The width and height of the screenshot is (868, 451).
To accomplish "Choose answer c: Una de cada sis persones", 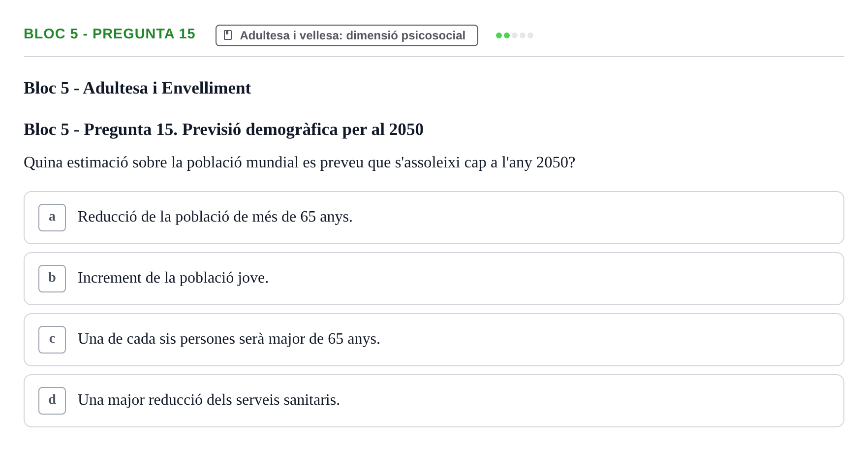I will 434,340.
